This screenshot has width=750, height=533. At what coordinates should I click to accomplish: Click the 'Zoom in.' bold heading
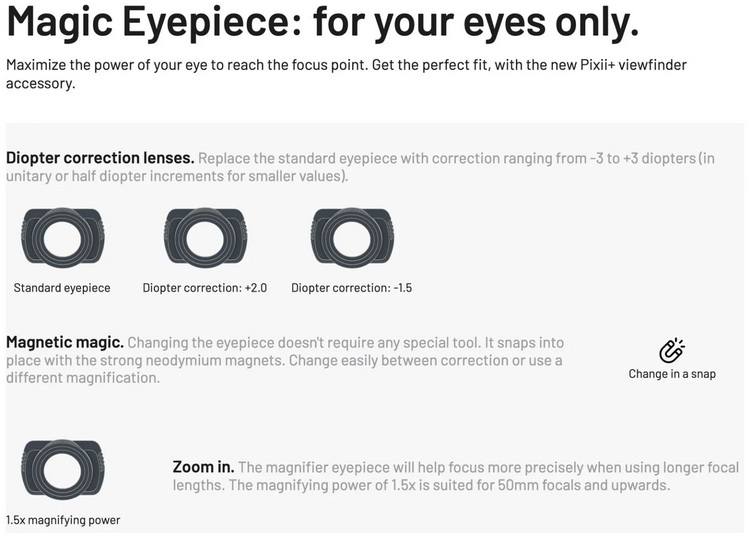click(x=203, y=466)
